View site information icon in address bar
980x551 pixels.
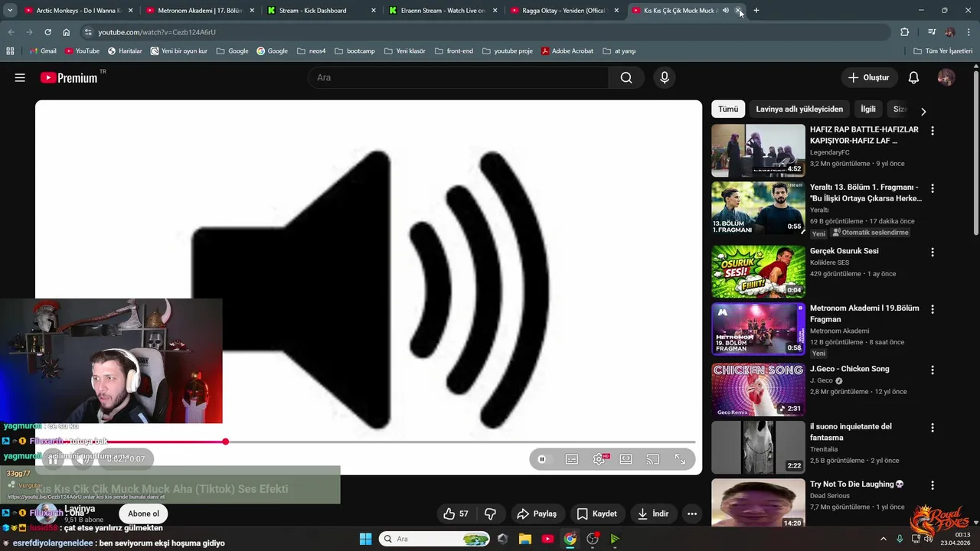(88, 32)
